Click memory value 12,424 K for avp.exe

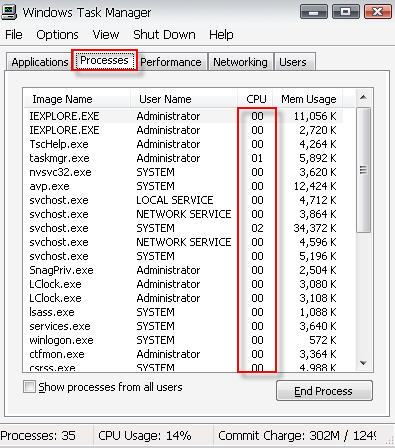click(x=315, y=186)
